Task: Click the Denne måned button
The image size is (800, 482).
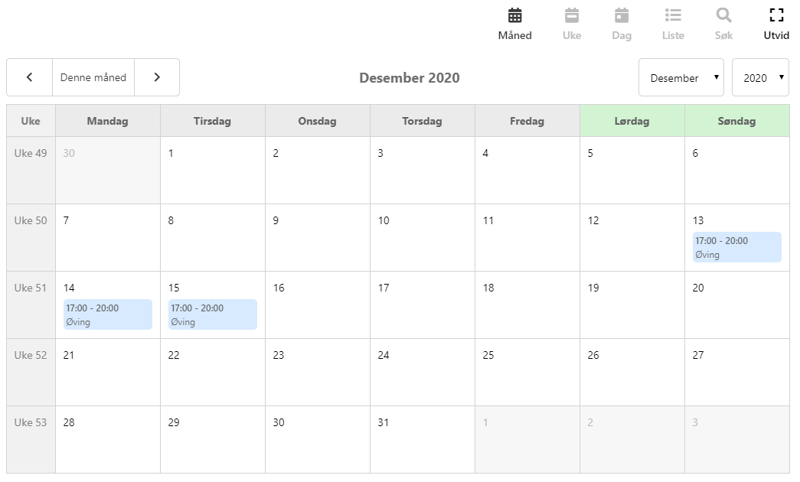Action: tap(93, 77)
